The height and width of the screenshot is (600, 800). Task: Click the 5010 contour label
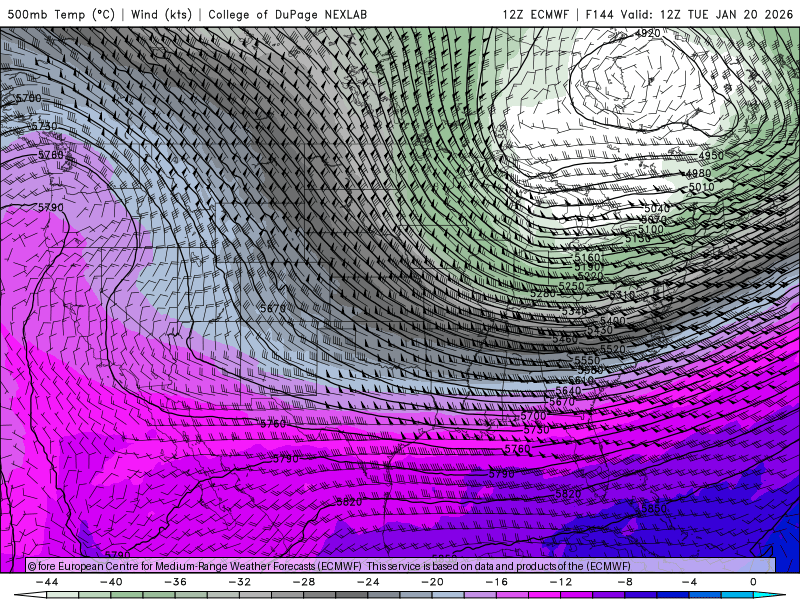pos(702,187)
